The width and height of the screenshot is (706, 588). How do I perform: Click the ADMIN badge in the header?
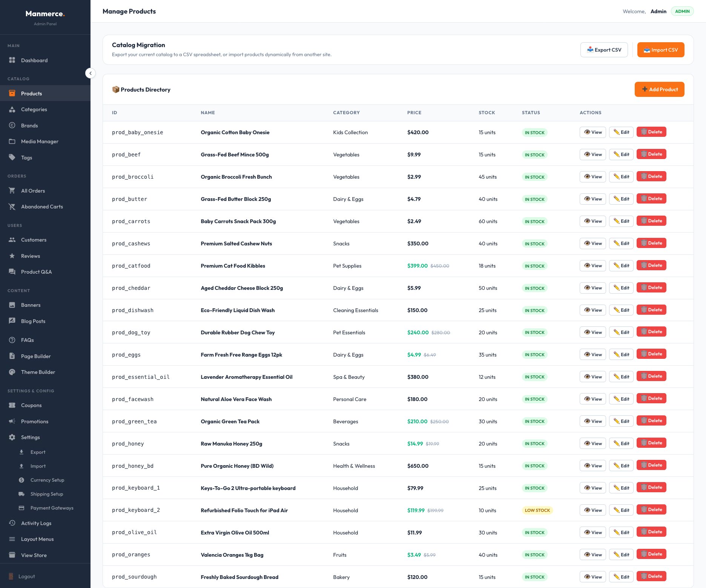tap(682, 11)
